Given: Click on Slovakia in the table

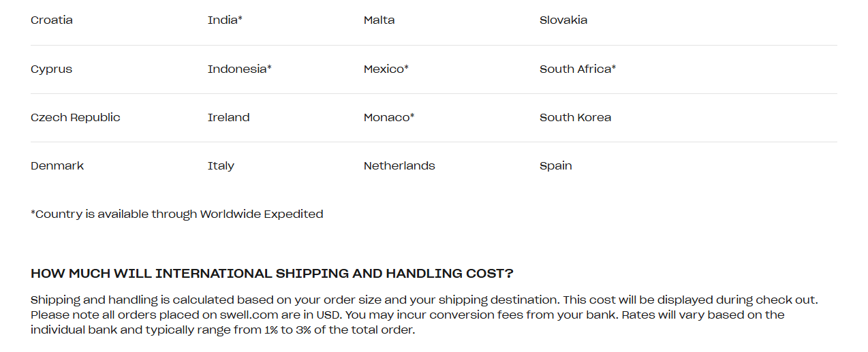Looking at the screenshot, I should pyautogui.click(x=563, y=20).
